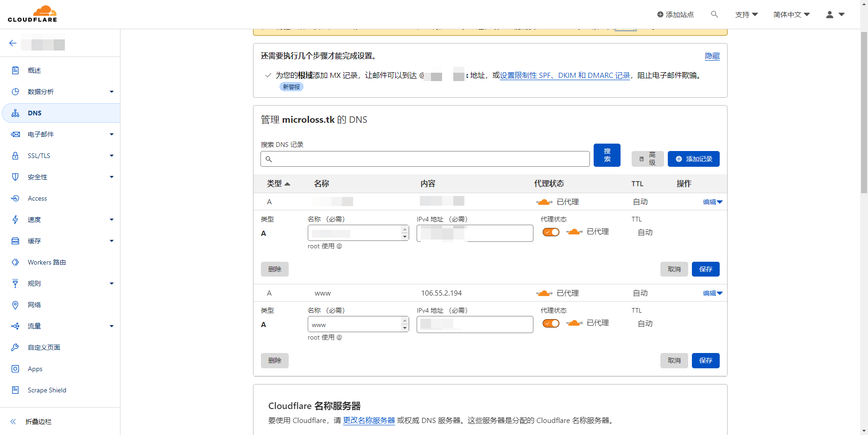Open the Workers 路由 page
868x435 pixels.
click(x=47, y=262)
